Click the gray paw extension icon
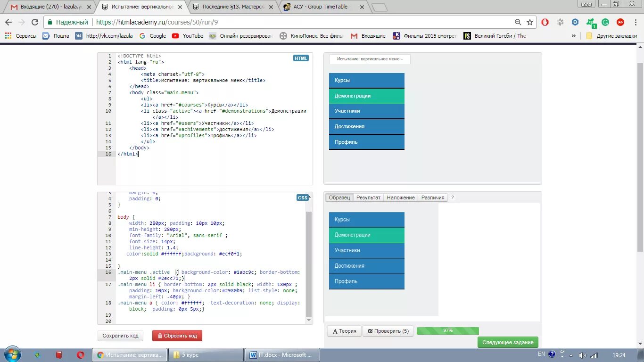 pos(560,22)
